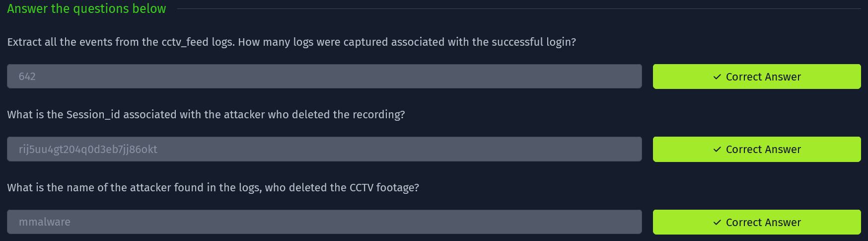Click the checkmark icon beside the mmalware answer
Viewport: 868px width, 241px height.
717,223
